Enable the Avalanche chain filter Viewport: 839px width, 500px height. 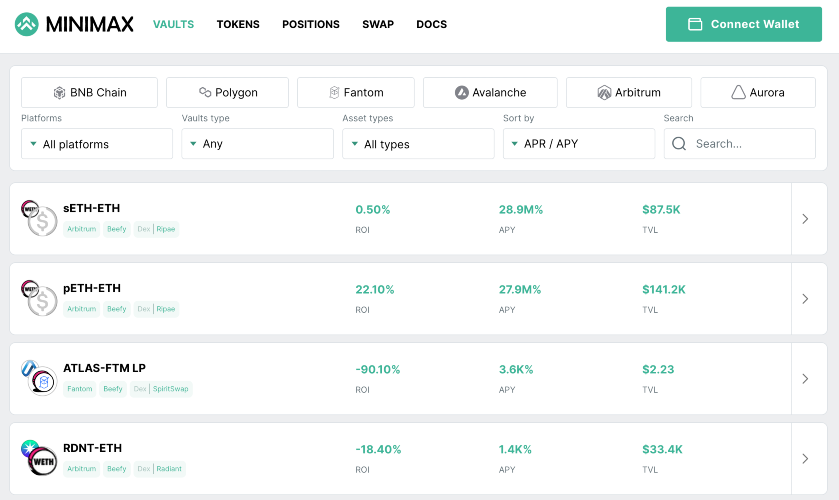[490, 92]
